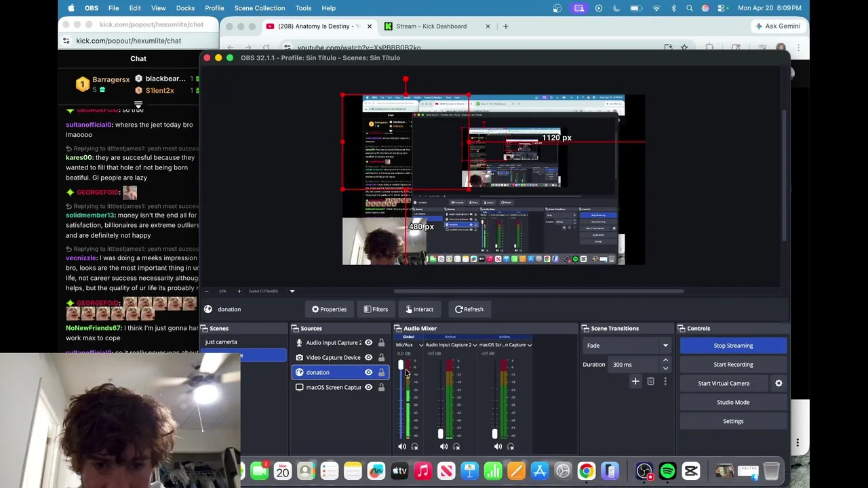Click the Interact button
The height and width of the screenshot is (488, 868).
[419, 309]
